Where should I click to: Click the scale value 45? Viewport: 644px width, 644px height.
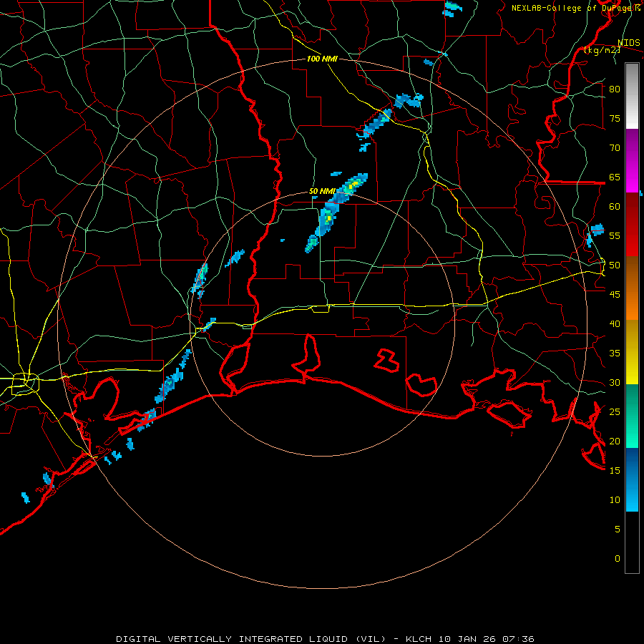pyautogui.click(x=615, y=295)
